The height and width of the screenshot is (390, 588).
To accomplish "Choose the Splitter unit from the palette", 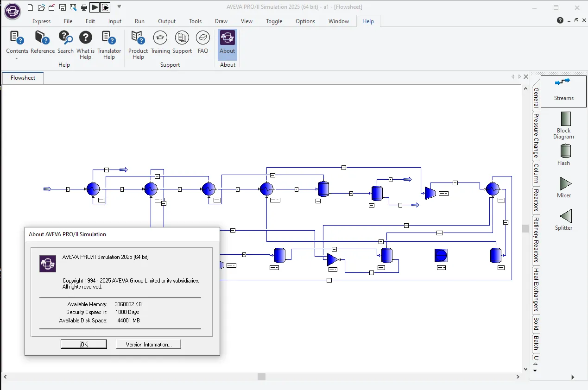I will click(x=564, y=220).
